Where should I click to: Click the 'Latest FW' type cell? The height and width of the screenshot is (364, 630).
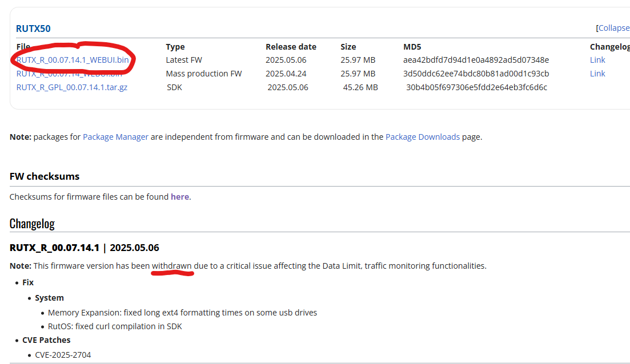[x=184, y=60]
